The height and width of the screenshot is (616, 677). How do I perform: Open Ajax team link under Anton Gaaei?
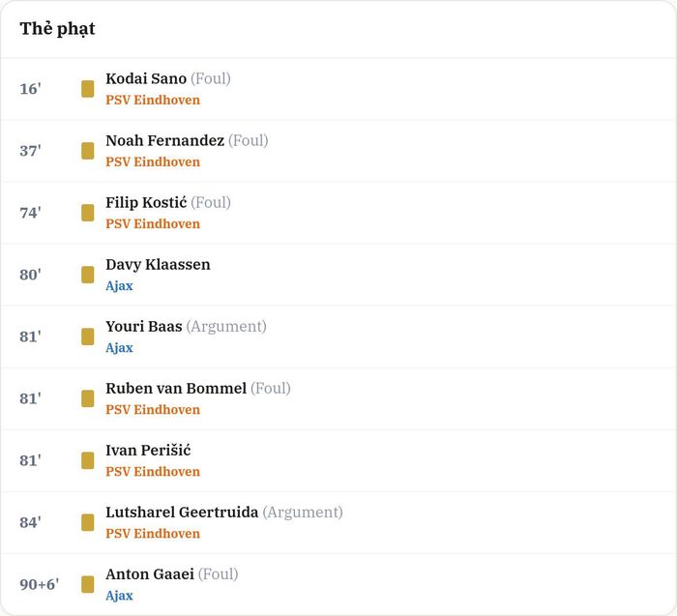(x=119, y=596)
